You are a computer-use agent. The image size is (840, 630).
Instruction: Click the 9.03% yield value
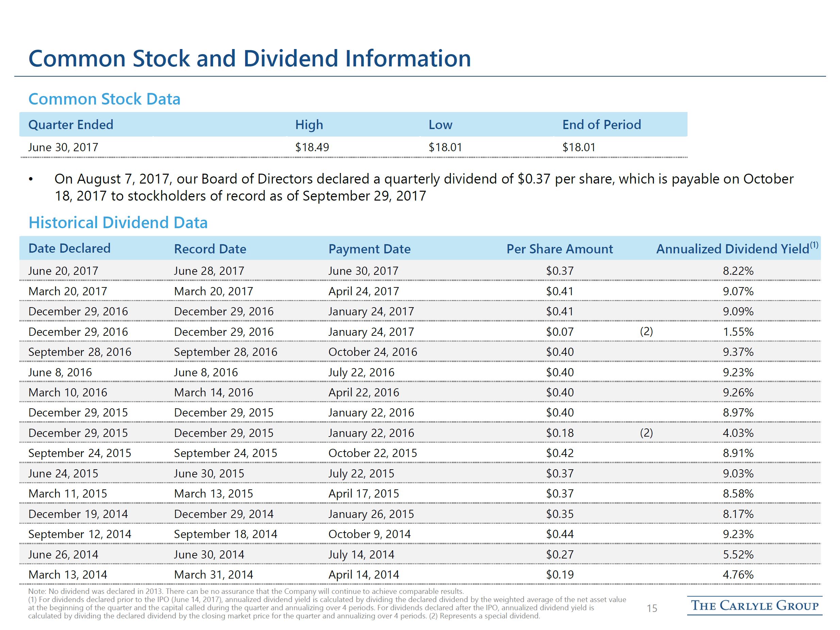738,473
